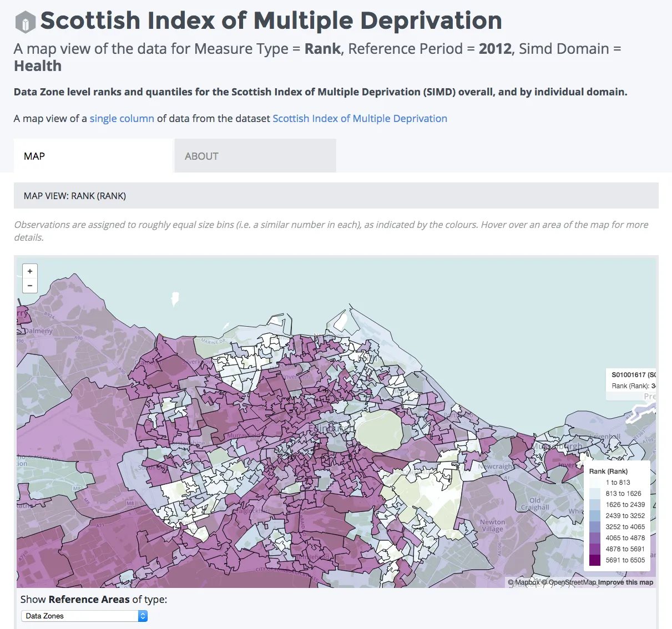This screenshot has width=672, height=629.
Task: Click the Dalmeny place label on the map
Action: pyautogui.click(x=39, y=331)
